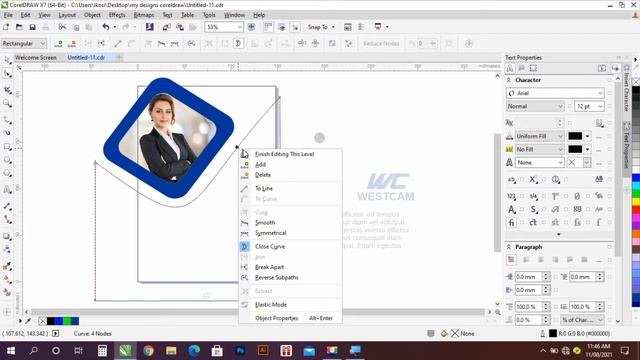Viewport: 640px width, 360px height.
Task: Switch to the Welcome Screen tab
Action: pos(36,58)
